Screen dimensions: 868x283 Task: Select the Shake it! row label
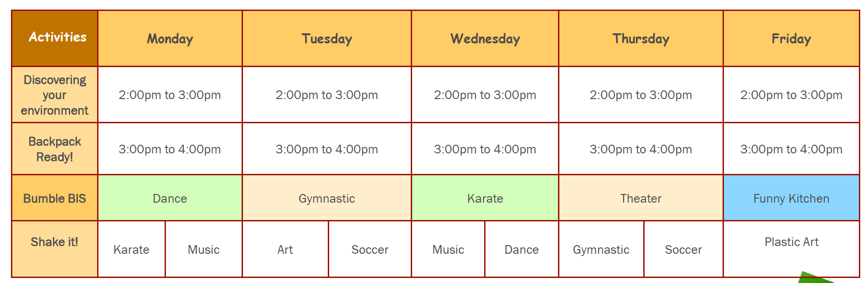(x=55, y=249)
